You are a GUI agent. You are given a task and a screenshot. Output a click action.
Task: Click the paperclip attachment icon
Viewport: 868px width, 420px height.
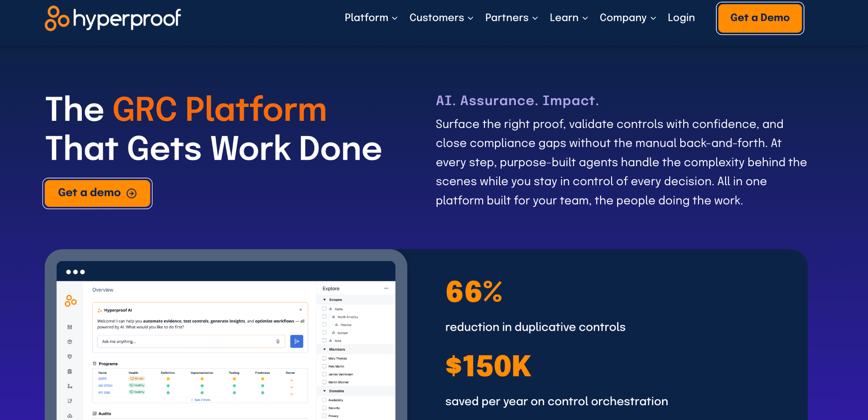coord(278,342)
